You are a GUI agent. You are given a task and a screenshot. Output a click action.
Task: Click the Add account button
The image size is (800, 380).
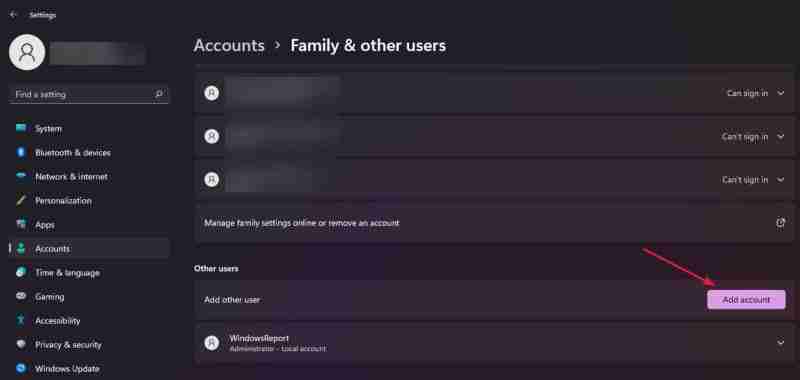point(746,299)
